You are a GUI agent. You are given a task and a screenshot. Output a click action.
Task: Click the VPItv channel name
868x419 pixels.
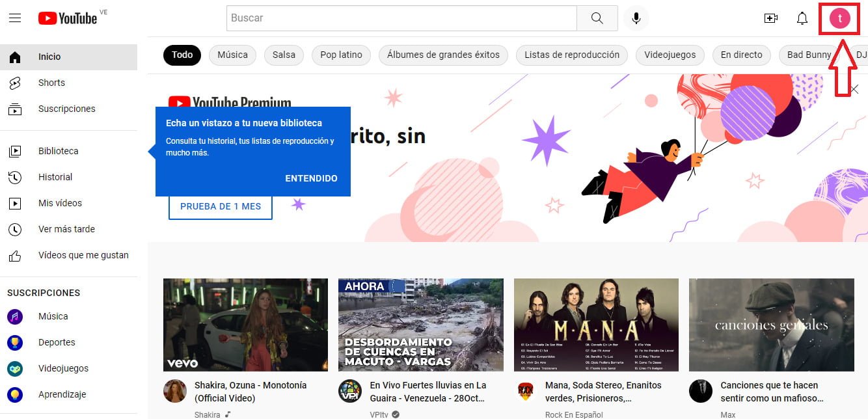[x=380, y=414]
